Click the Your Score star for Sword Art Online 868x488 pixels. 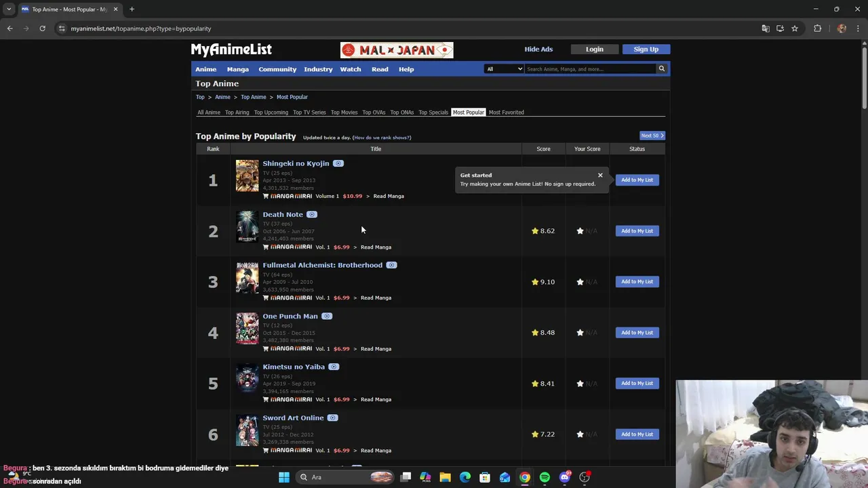pyautogui.click(x=580, y=434)
